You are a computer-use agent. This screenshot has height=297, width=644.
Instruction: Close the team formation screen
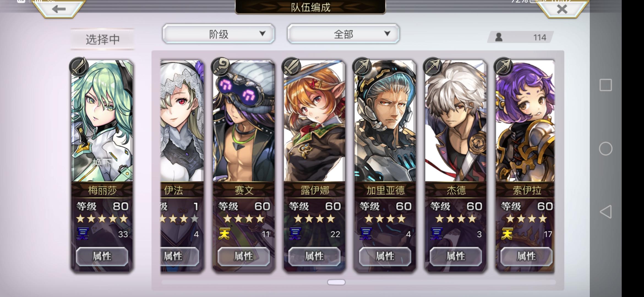click(562, 9)
